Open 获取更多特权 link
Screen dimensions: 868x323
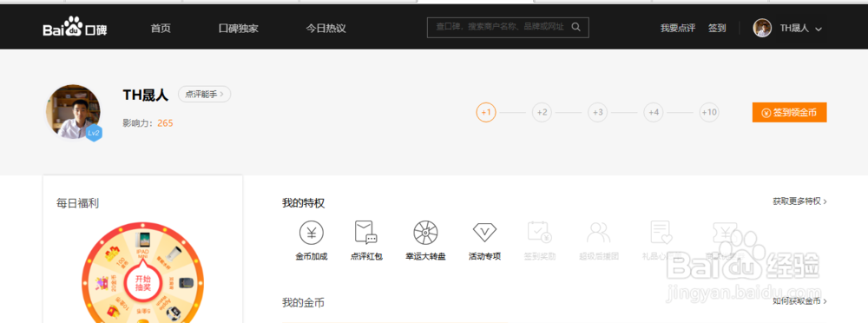pyautogui.click(x=800, y=201)
